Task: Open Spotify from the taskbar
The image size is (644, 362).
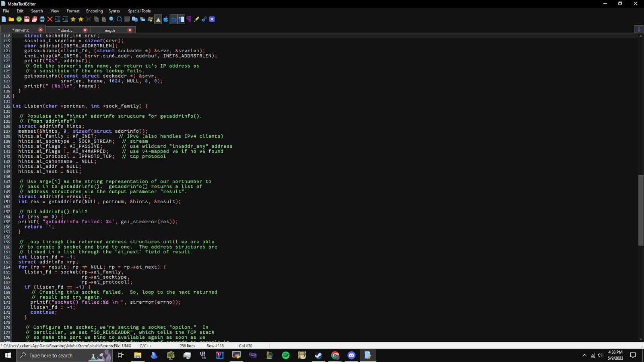Action: 286,355
